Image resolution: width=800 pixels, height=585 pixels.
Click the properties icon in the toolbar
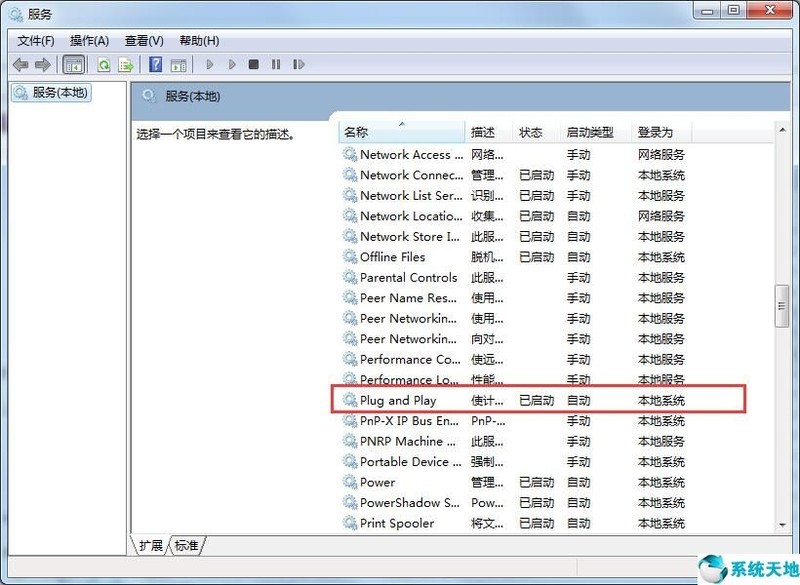click(179, 64)
